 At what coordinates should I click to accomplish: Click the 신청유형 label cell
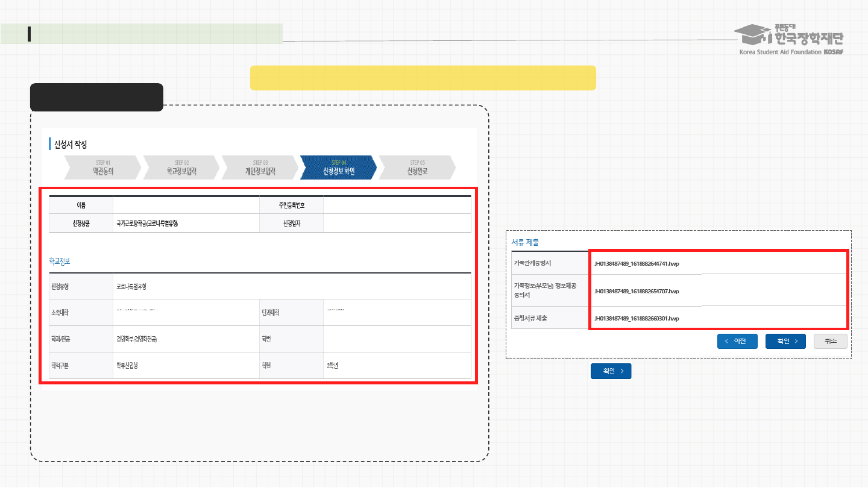81,286
